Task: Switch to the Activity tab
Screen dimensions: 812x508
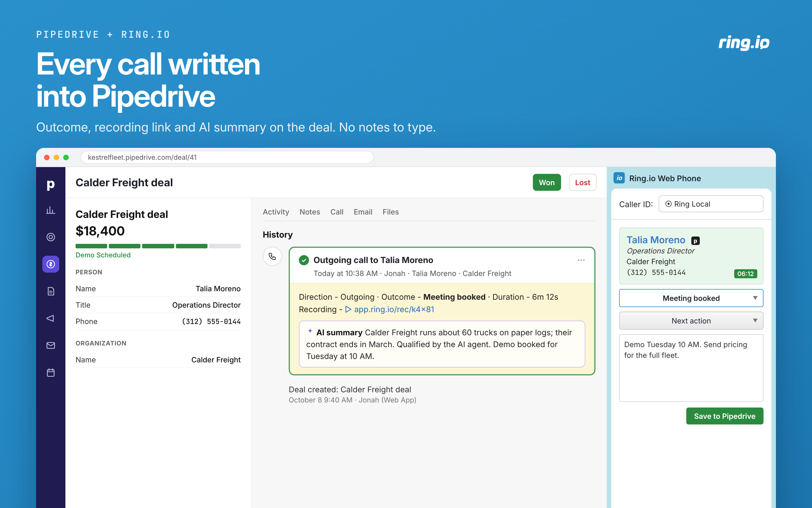Action: 276,212
